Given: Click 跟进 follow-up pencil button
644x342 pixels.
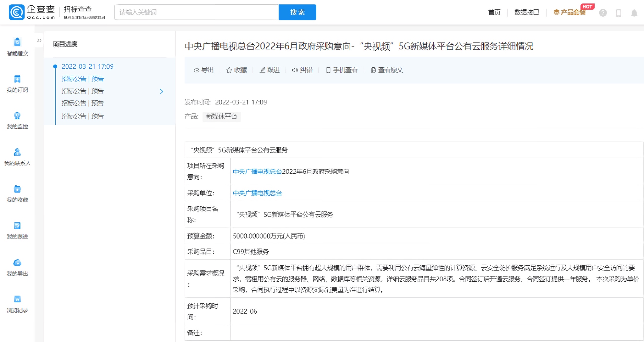Looking at the screenshot, I should (x=269, y=70).
